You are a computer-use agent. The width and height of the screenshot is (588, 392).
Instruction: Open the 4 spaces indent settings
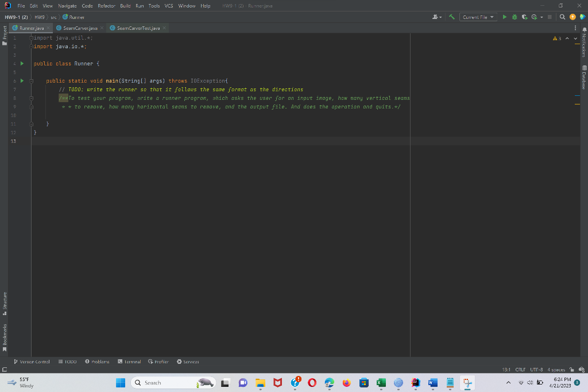(x=556, y=370)
